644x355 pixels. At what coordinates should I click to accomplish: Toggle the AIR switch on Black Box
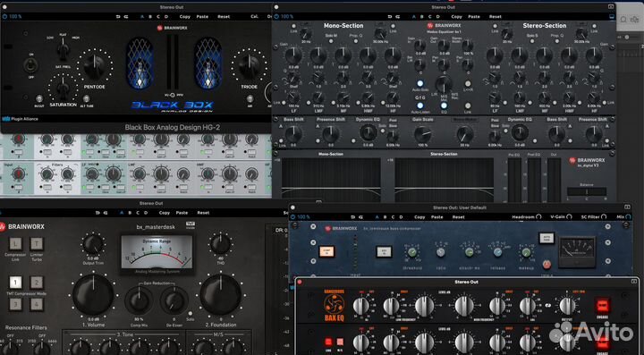250,98
